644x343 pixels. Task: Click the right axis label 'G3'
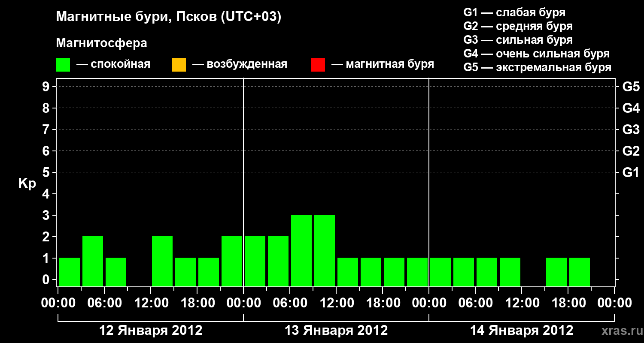[631, 129]
